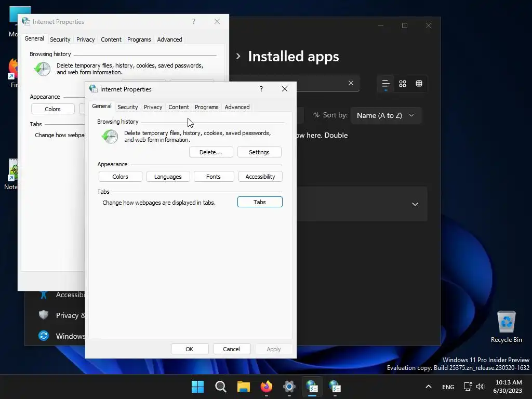The height and width of the screenshot is (399, 532).
Task: Click the Delete... browsing history button
Action: 211,152
